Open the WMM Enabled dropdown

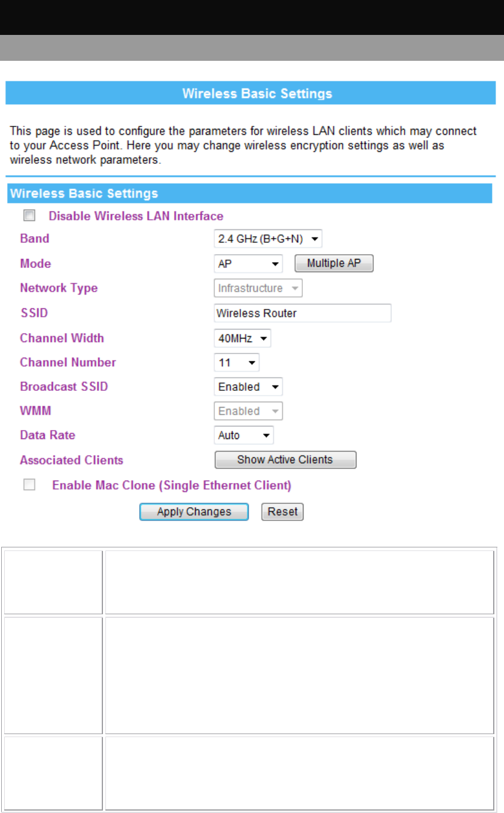click(x=249, y=411)
